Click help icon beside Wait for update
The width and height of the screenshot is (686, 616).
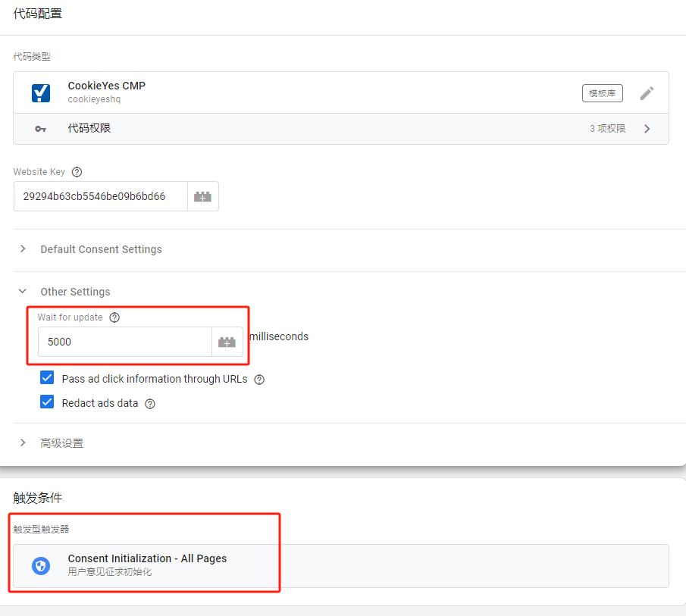coord(114,317)
